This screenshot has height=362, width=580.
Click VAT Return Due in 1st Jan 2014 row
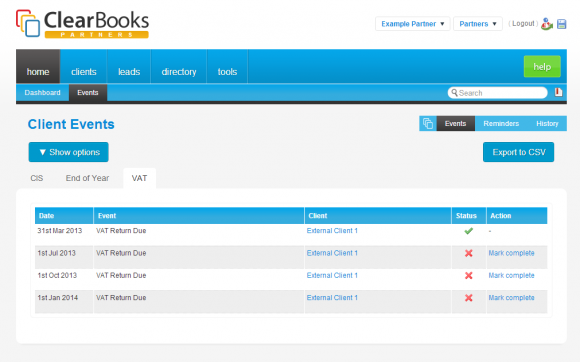121,298
